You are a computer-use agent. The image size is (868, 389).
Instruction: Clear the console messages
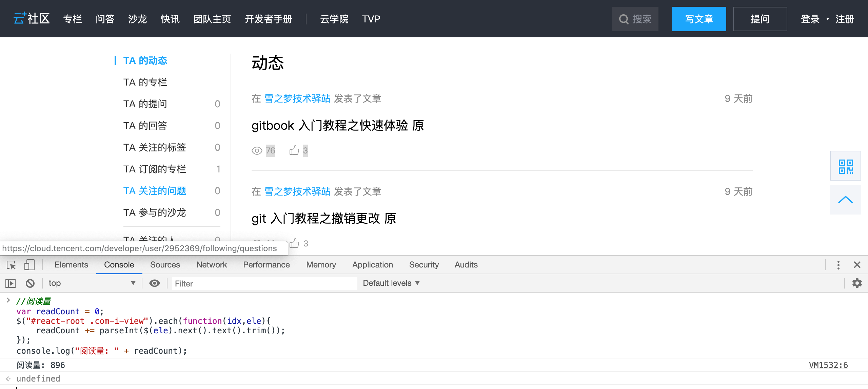(30, 283)
